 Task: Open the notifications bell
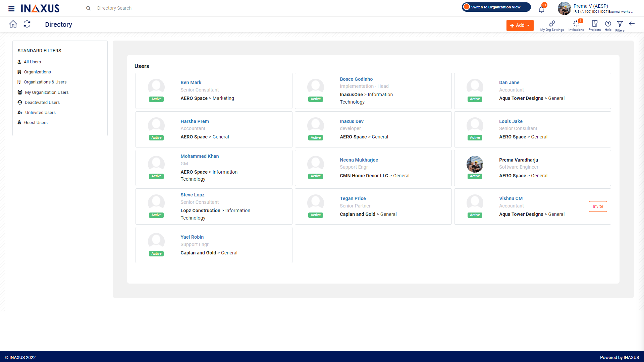coord(541,9)
